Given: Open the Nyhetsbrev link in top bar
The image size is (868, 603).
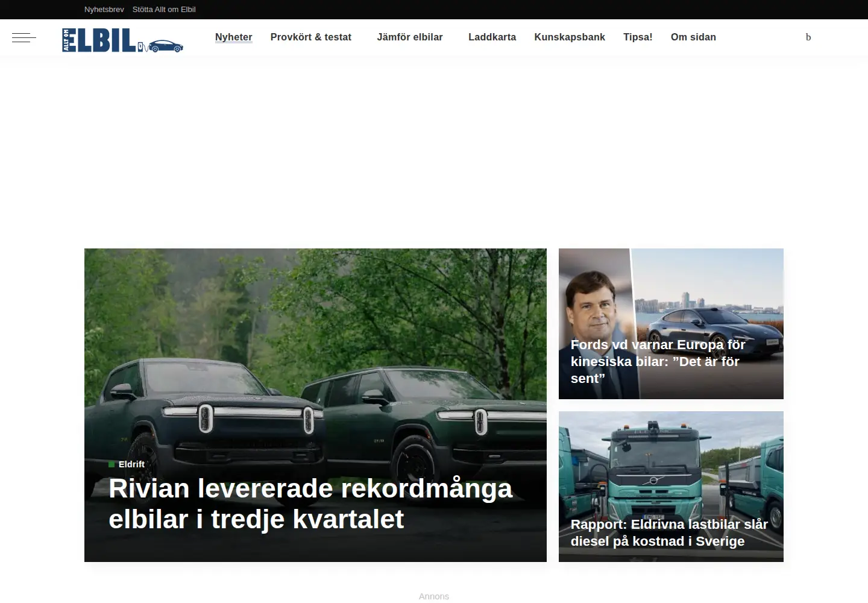Looking at the screenshot, I should (x=104, y=10).
